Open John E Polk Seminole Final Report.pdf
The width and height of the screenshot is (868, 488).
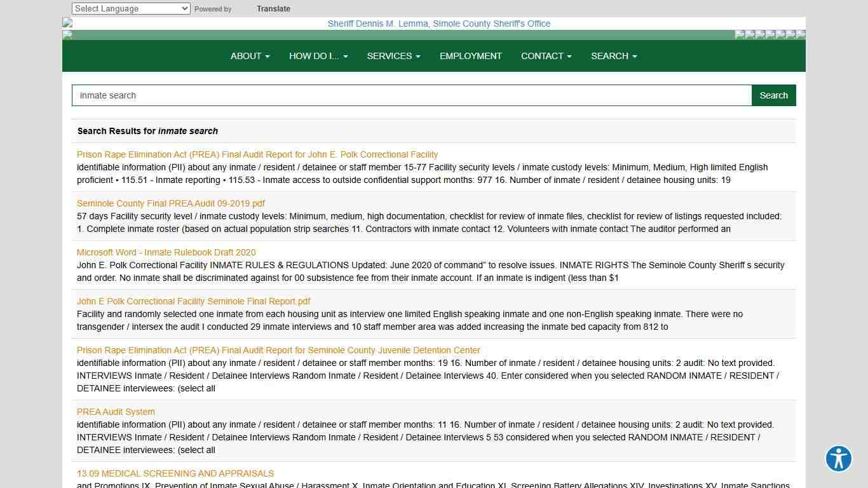(194, 301)
